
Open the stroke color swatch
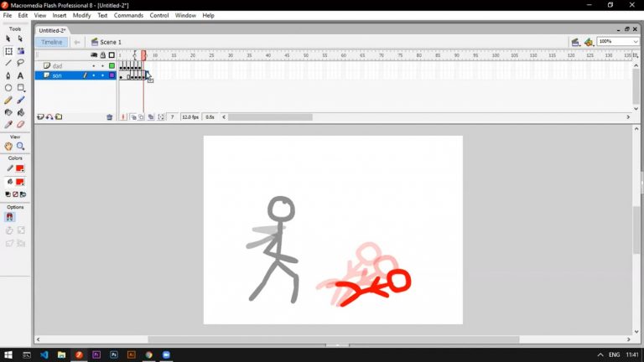(20, 168)
